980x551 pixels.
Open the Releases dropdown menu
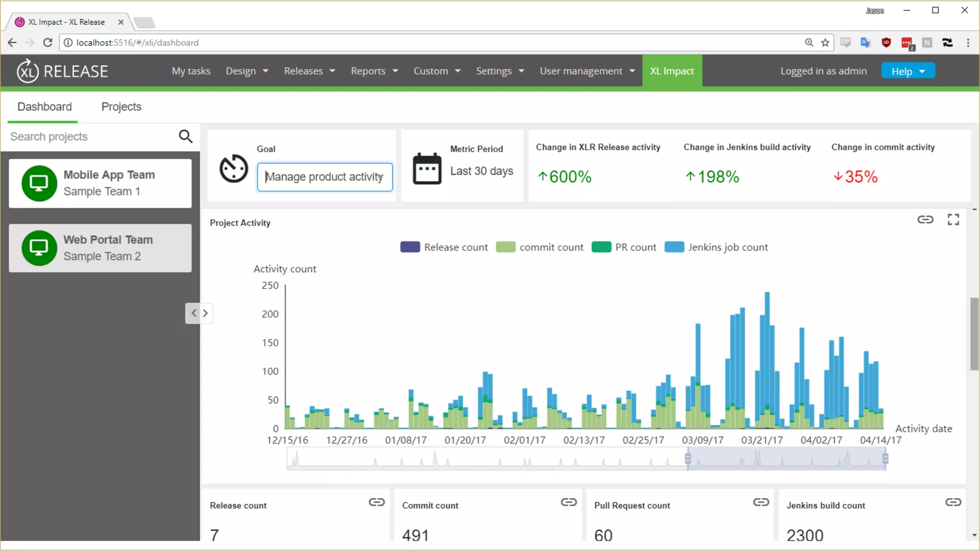pyautogui.click(x=309, y=71)
